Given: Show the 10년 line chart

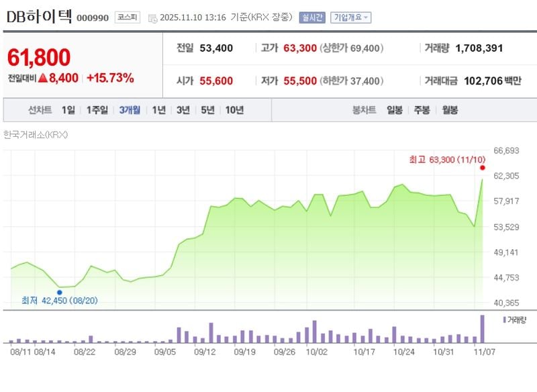Looking at the screenshot, I should point(235,110).
